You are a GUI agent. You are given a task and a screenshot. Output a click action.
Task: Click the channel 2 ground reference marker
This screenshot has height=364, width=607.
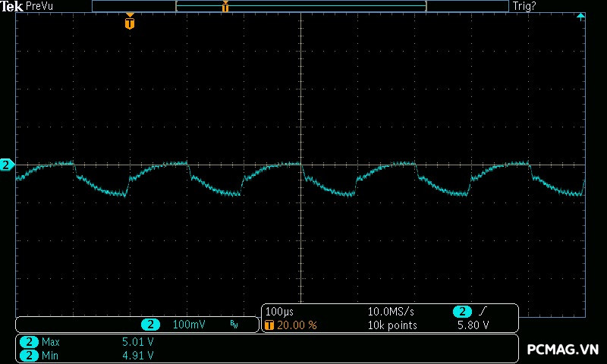6,165
